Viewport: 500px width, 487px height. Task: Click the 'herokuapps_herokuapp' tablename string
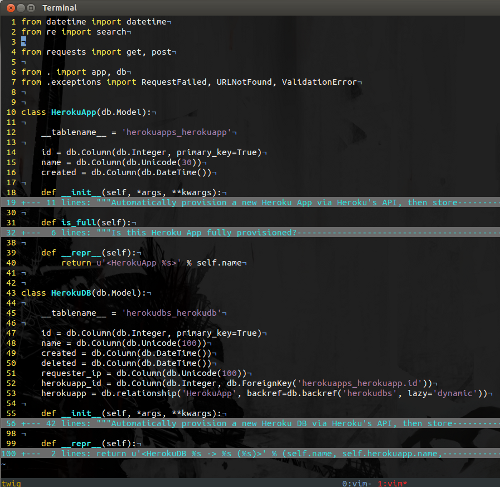click(177, 132)
